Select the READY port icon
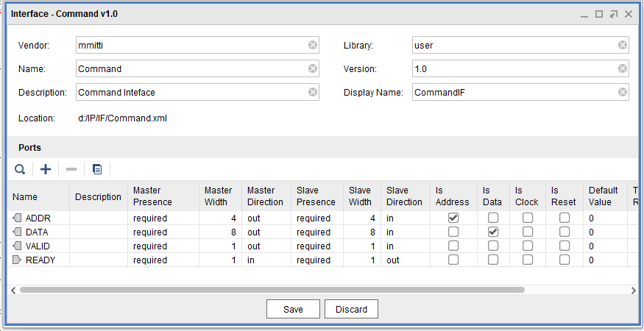 17,260
